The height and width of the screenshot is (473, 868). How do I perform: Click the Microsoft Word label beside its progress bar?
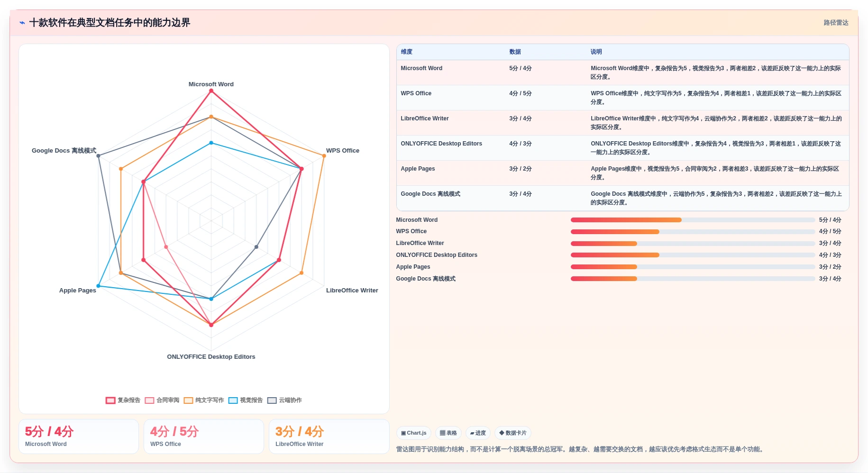coord(417,220)
